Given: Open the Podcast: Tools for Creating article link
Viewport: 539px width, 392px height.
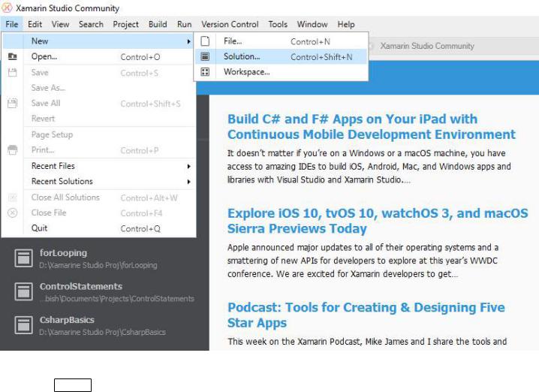Looking at the screenshot, I should (x=366, y=315).
